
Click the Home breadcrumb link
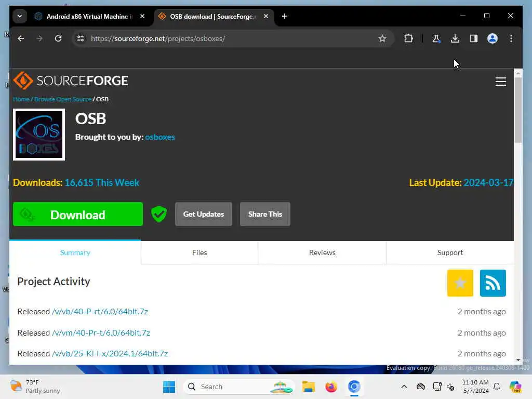pyautogui.click(x=21, y=99)
